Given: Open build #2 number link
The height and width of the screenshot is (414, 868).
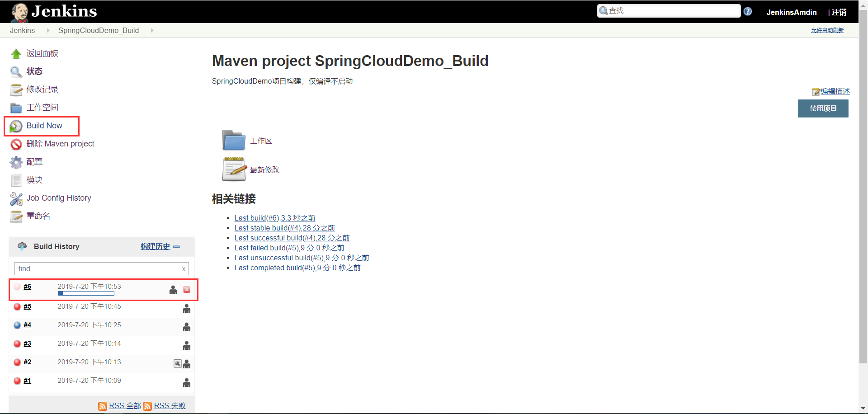Looking at the screenshot, I should (28, 362).
